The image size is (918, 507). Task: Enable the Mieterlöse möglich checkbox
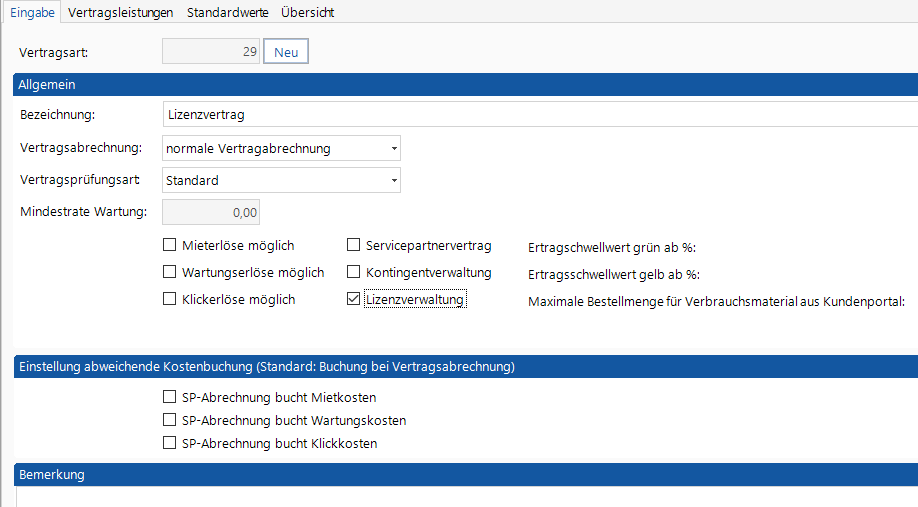coord(169,245)
